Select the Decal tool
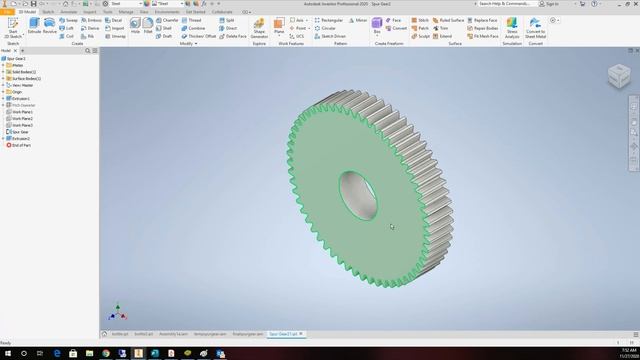Screen dimensions: 640x360 point(113,20)
